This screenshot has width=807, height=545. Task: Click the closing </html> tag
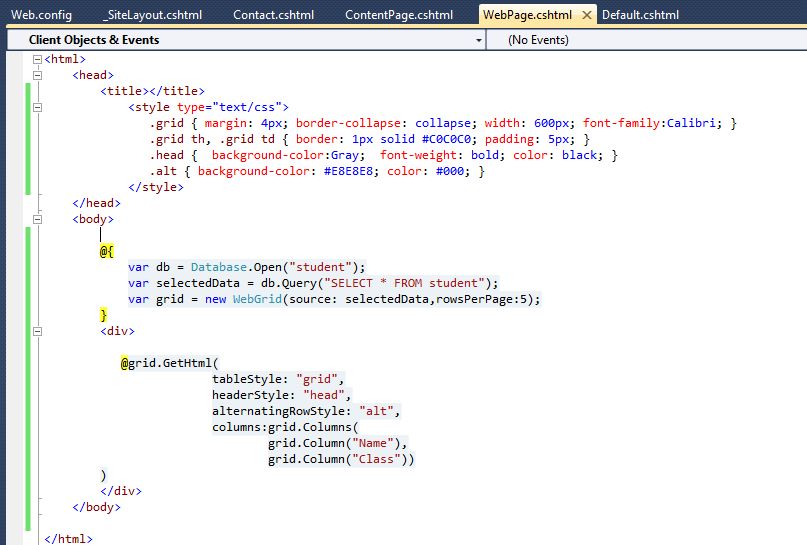coord(68,538)
